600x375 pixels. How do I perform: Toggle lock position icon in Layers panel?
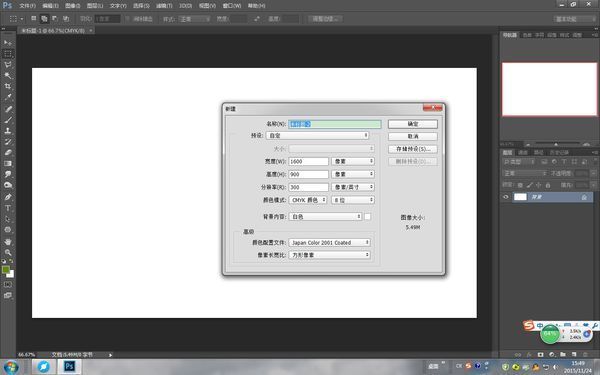pos(539,185)
